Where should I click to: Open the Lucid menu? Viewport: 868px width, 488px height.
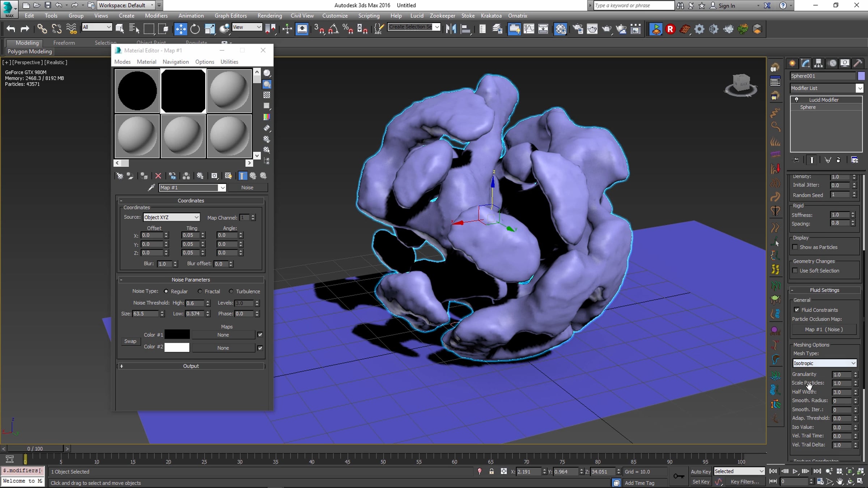pos(417,16)
